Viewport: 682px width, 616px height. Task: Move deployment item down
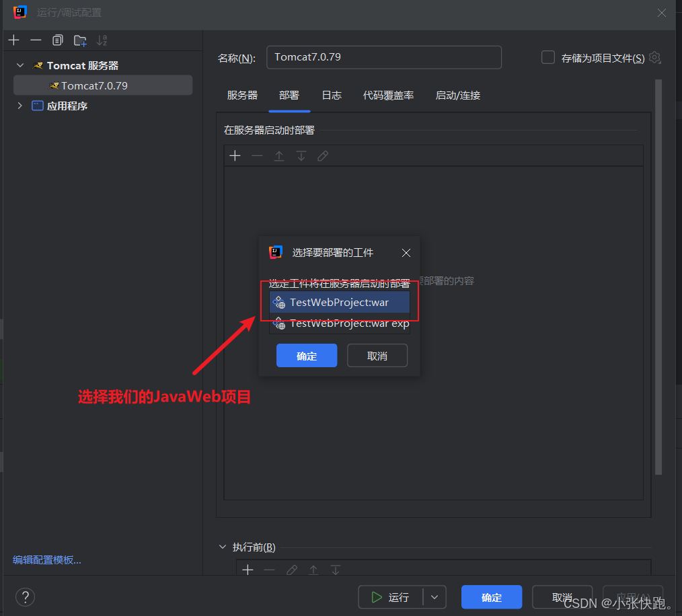pyautogui.click(x=301, y=156)
